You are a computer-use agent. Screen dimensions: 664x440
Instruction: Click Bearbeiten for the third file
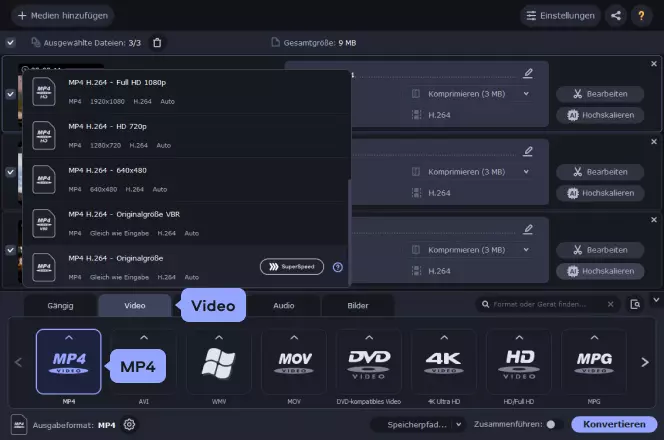600,250
